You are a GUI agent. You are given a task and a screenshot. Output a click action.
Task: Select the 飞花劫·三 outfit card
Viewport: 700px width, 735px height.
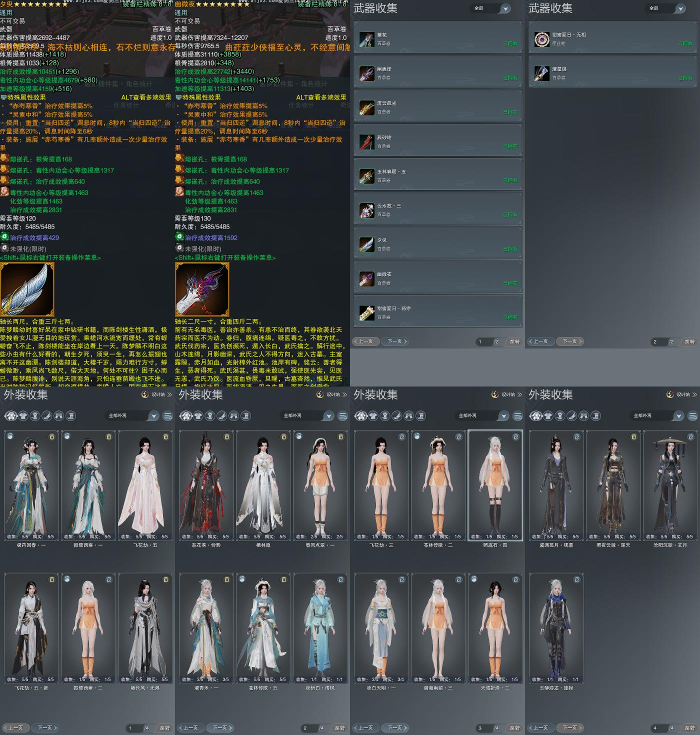click(x=381, y=485)
